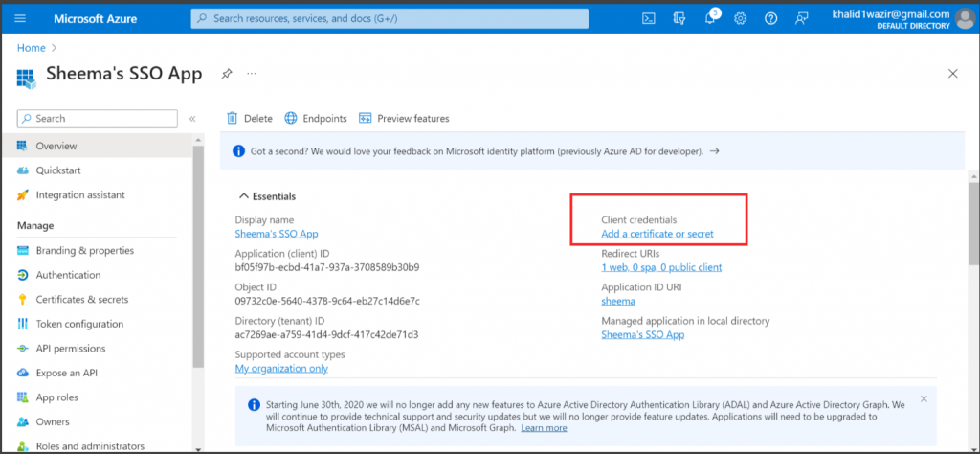Collapse the left navigation menu
980x454 pixels.
(x=192, y=118)
